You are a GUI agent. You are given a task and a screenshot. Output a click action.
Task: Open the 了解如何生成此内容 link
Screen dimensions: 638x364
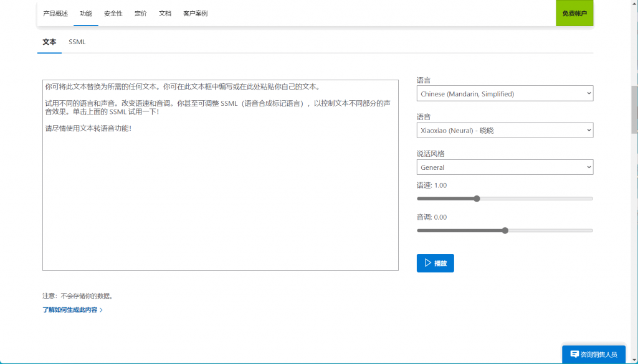point(72,310)
